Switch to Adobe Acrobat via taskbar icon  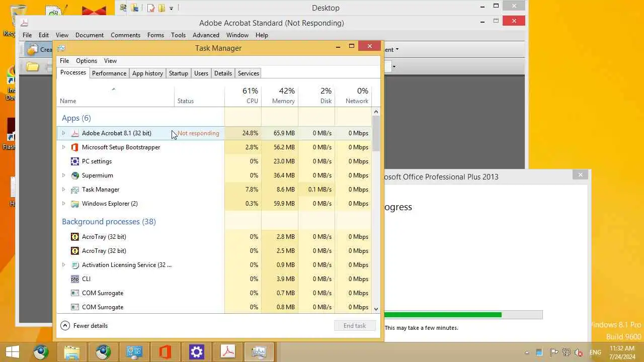point(228,352)
